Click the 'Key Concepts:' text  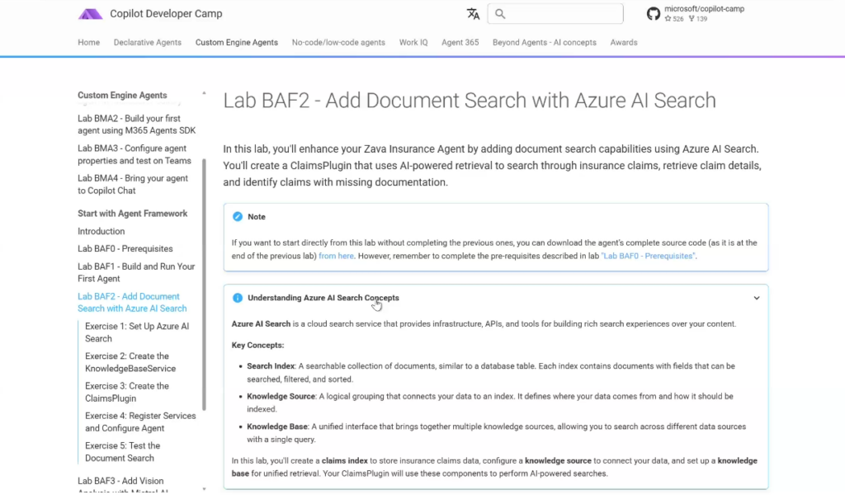pyautogui.click(x=257, y=345)
